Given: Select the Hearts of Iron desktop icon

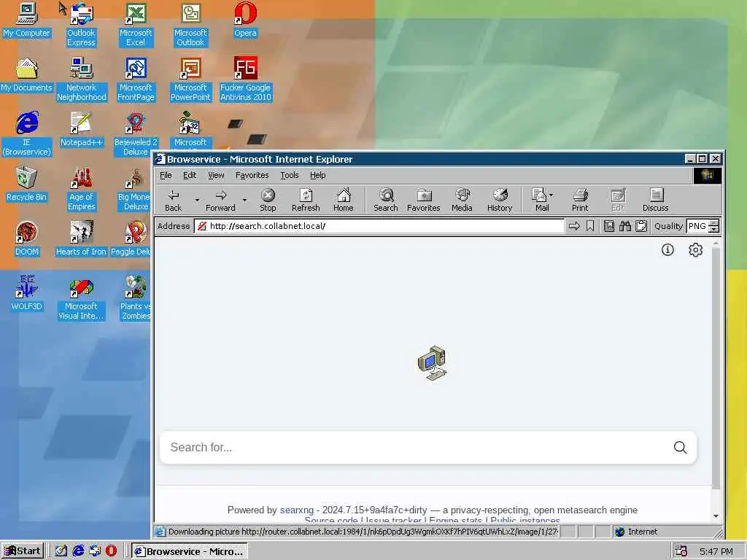Looking at the screenshot, I should click(81, 239).
